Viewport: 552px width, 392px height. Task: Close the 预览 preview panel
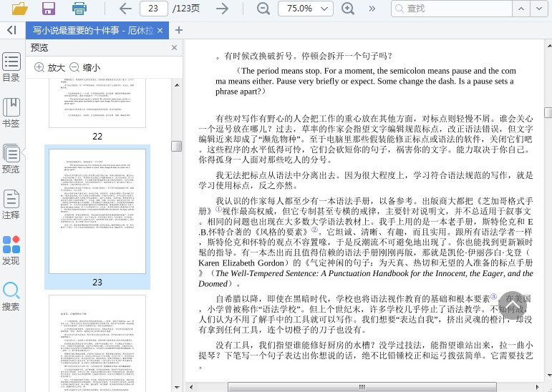click(x=174, y=47)
